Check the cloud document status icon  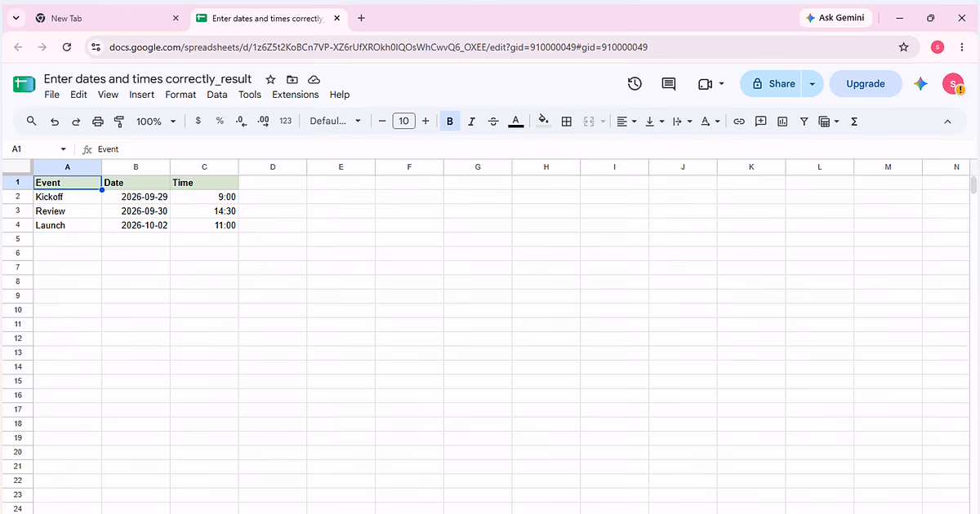(x=314, y=79)
